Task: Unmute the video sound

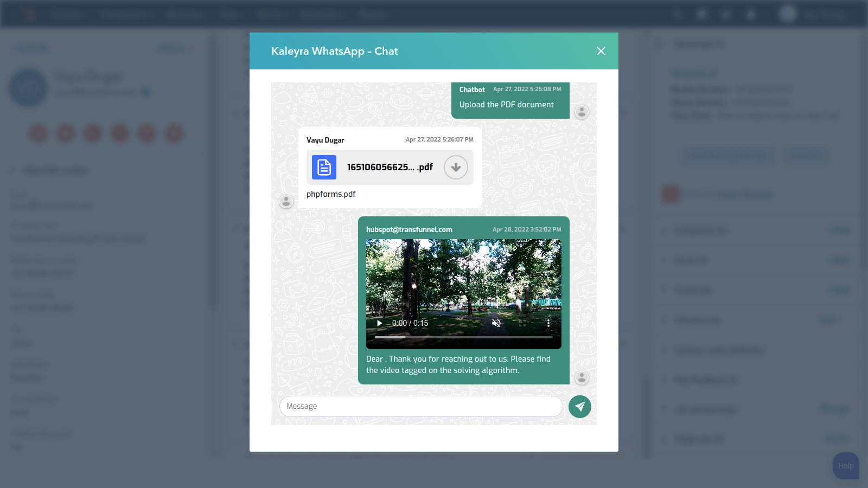Action: pyautogui.click(x=496, y=323)
